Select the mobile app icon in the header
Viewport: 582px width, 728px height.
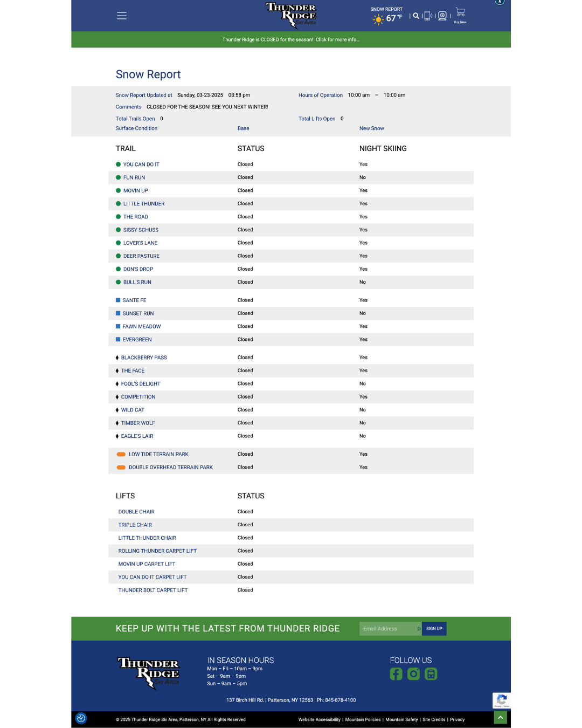427,16
